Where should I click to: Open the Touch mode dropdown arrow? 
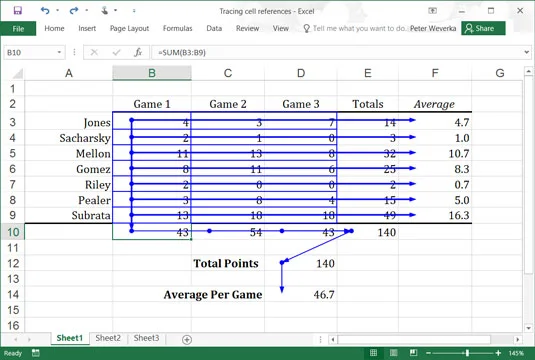point(116,11)
